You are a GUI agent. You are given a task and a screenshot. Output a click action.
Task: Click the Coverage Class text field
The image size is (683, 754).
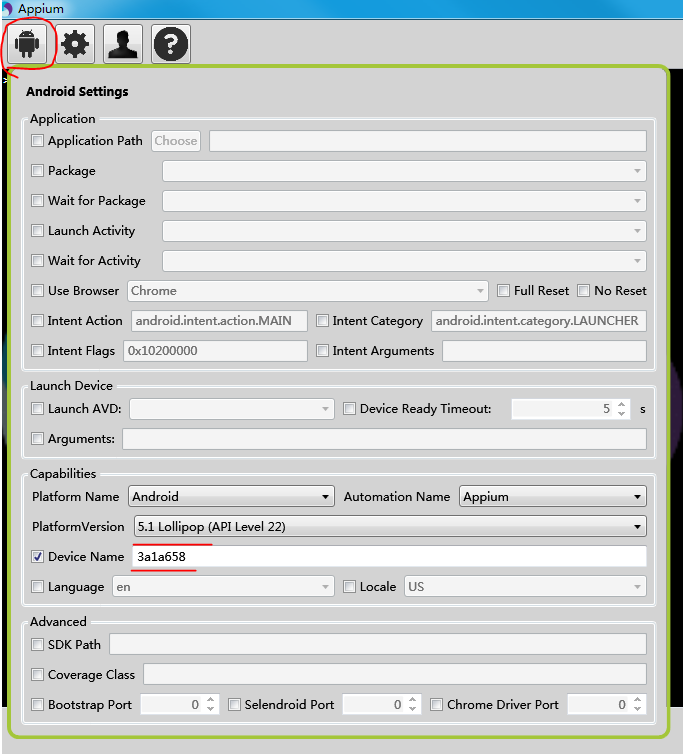[x=395, y=675]
